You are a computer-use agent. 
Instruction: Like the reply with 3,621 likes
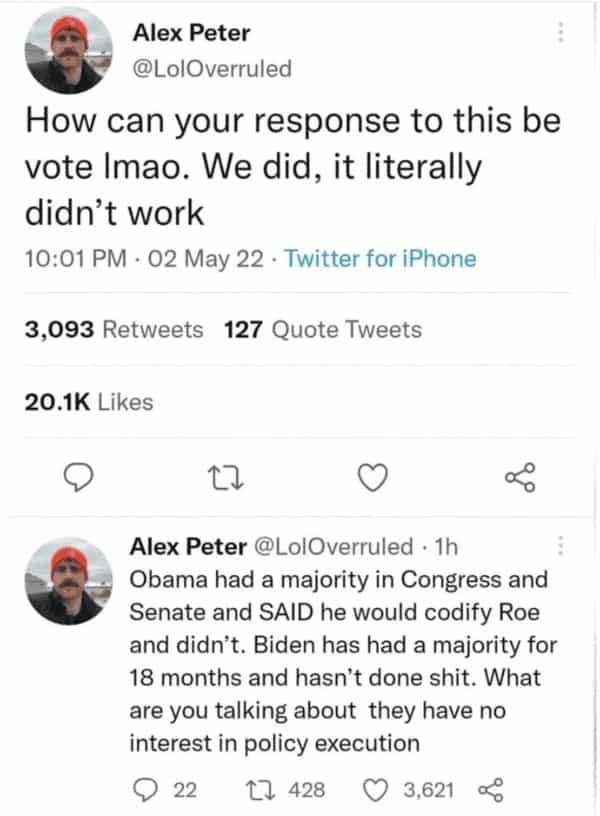(x=379, y=790)
